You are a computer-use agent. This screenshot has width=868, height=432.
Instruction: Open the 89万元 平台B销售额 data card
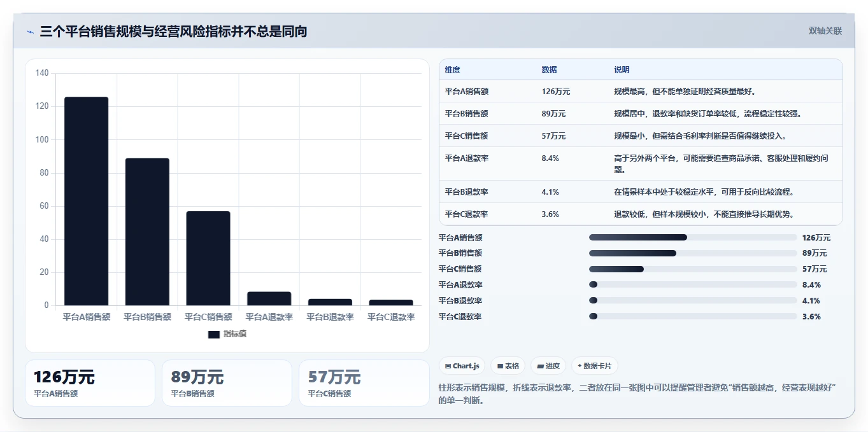click(x=227, y=383)
